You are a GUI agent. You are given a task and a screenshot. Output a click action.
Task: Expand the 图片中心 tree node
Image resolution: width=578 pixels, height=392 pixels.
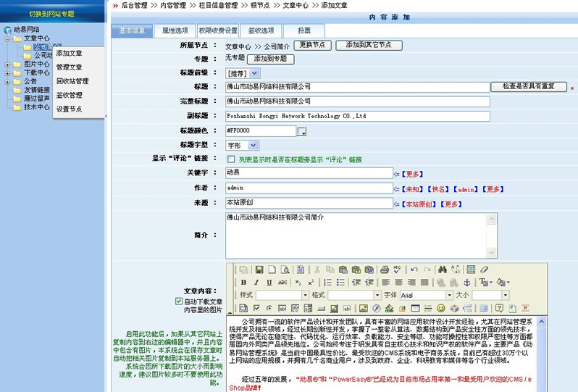coord(7,64)
